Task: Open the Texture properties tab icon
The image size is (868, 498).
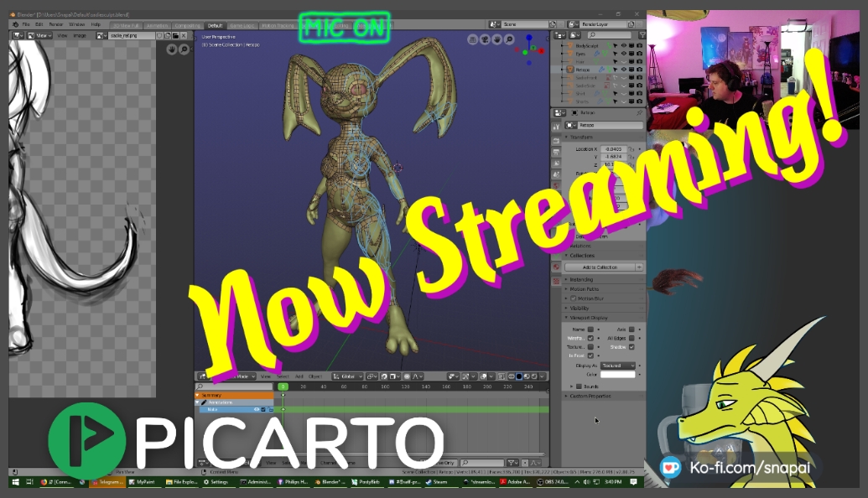Action: coord(556,281)
